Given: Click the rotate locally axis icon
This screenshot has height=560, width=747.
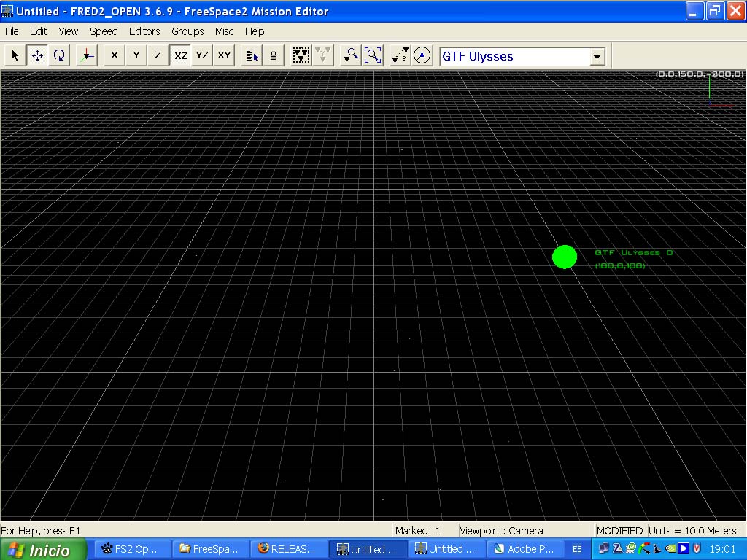Looking at the screenshot, I should point(87,55).
